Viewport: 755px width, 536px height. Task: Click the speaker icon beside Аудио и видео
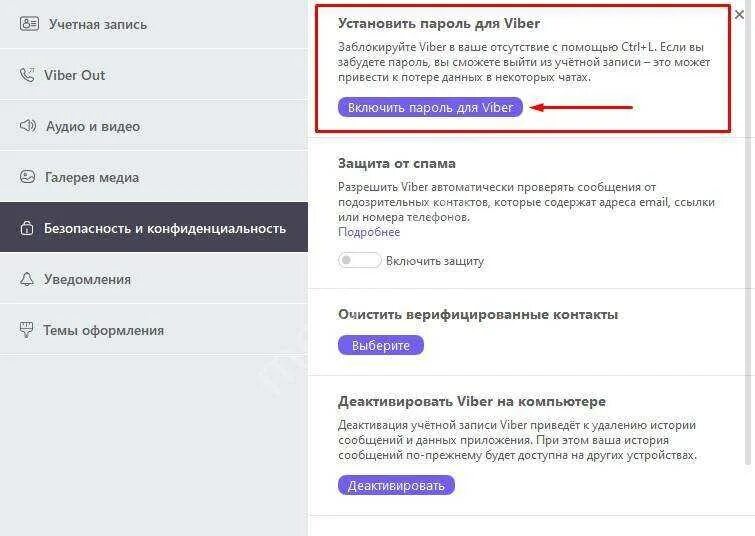click(x=28, y=126)
